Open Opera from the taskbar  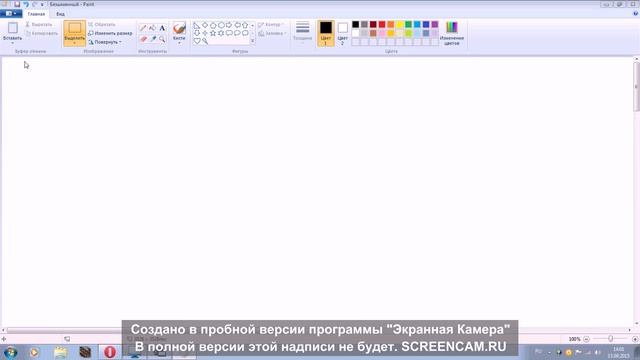[109, 352]
